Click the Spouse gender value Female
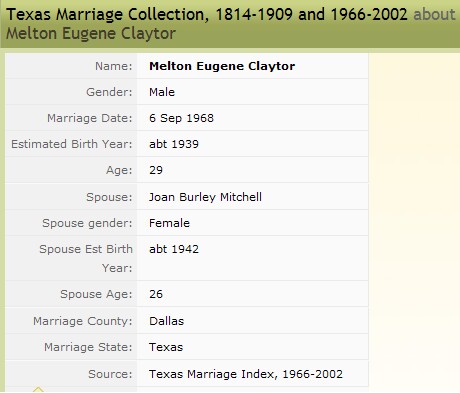460x393 pixels. [x=169, y=223]
